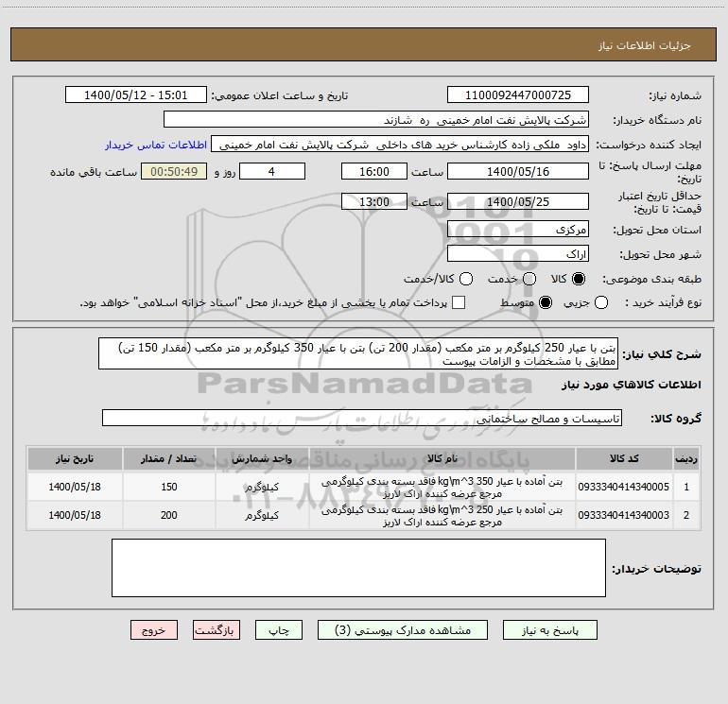This screenshot has height=704, width=728.
Task: Select the خدمت radio option
Action: click(x=529, y=279)
